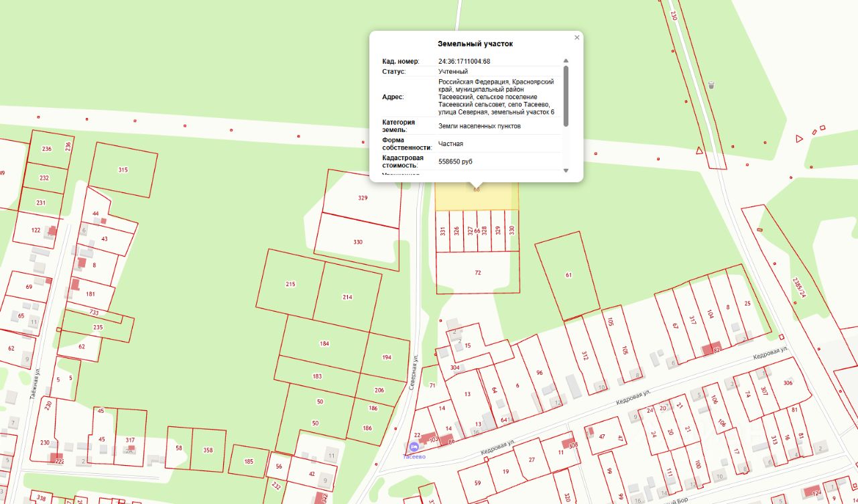Screen dimensions: 858x504
Task: Select land parcel 184
Action: [x=324, y=344]
